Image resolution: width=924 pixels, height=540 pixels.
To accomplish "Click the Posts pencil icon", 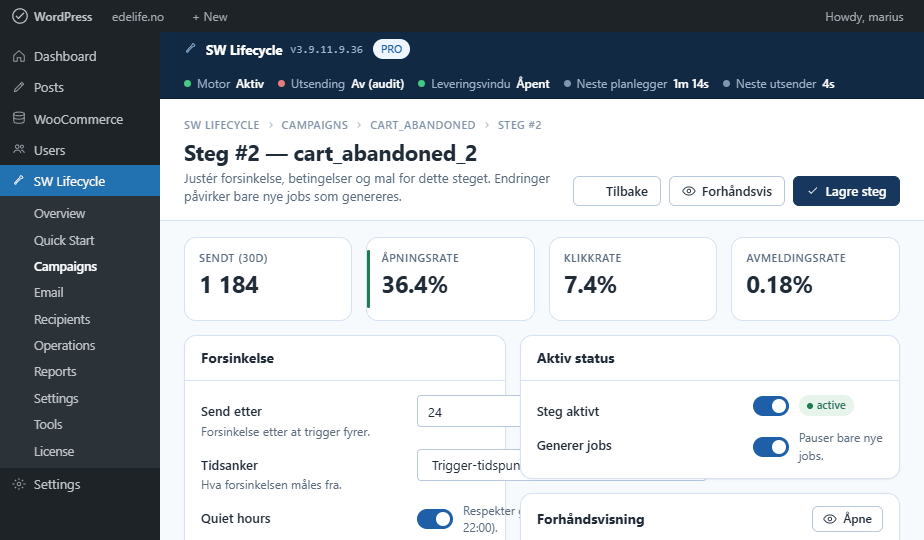I will point(19,88).
